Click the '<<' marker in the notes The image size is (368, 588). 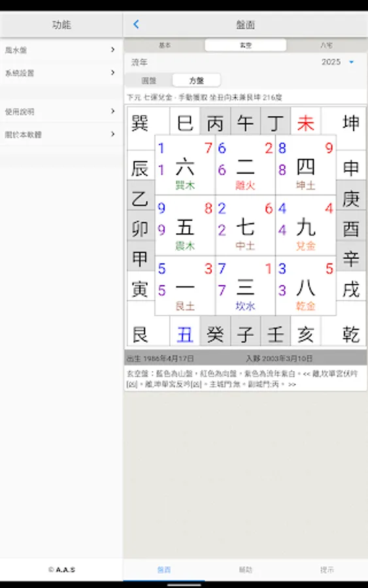point(307,374)
